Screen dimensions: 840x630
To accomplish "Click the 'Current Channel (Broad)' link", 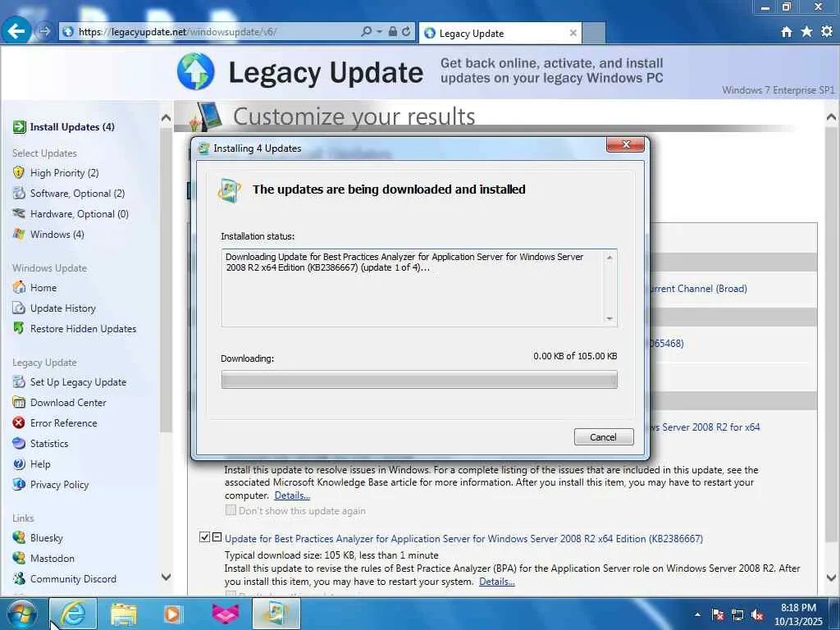I will 698,288.
